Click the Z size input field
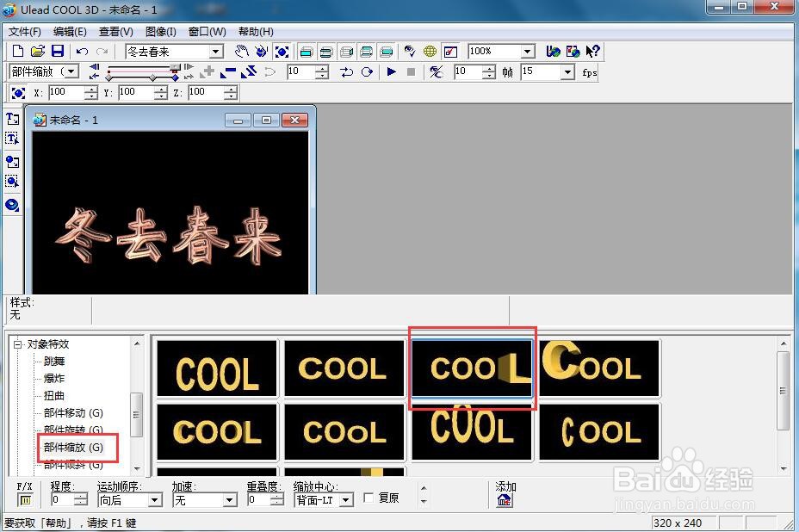799x532 pixels. click(206, 92)
